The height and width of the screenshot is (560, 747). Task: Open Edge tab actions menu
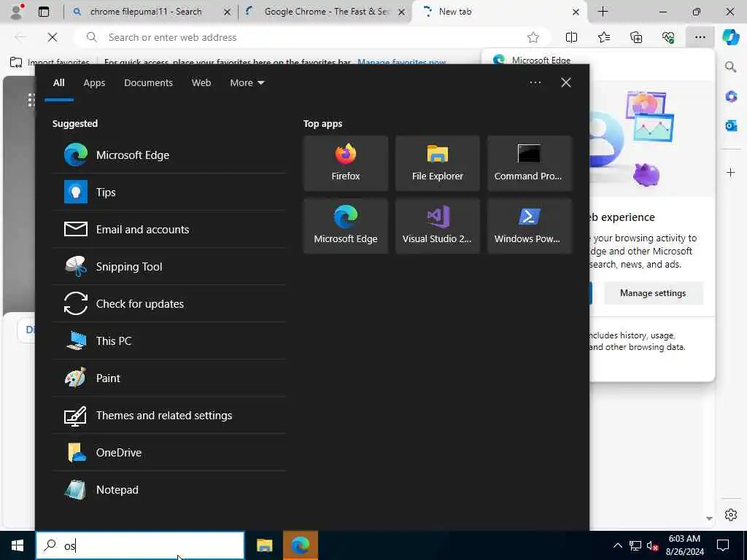coord(44,12)
